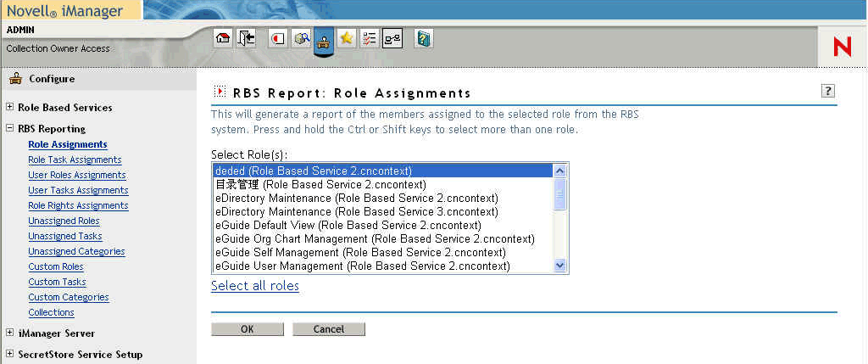868x364 pixels.
Task: Open the Custom Categories link
Action: pyautogui.click(x=69, y=297)
